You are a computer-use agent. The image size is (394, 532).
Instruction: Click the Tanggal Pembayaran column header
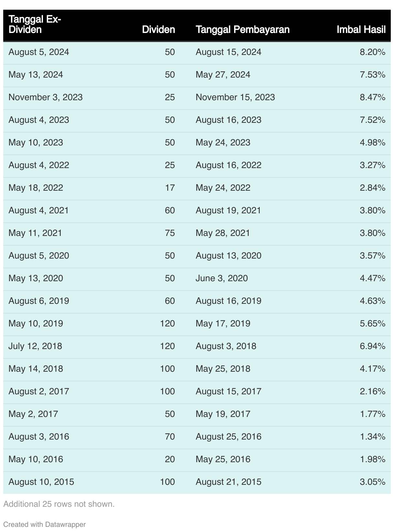pos(243,30)
